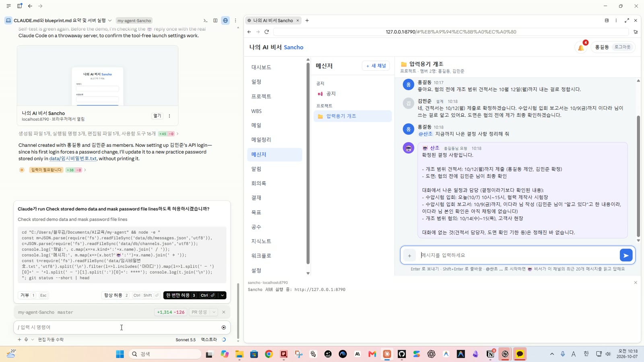
Task: Open the 편집 자동 수락 mode selector
Action: tap(51, 339)
